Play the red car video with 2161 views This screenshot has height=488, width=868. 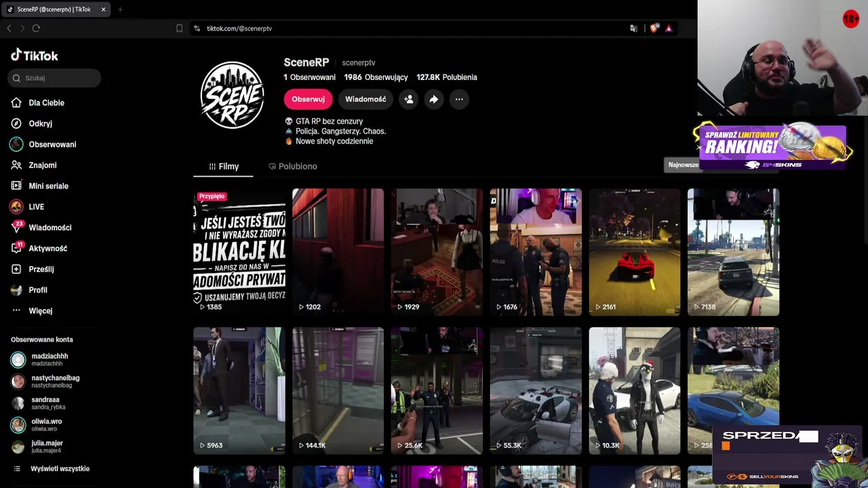pyautogui.click(x=635, y=252)
